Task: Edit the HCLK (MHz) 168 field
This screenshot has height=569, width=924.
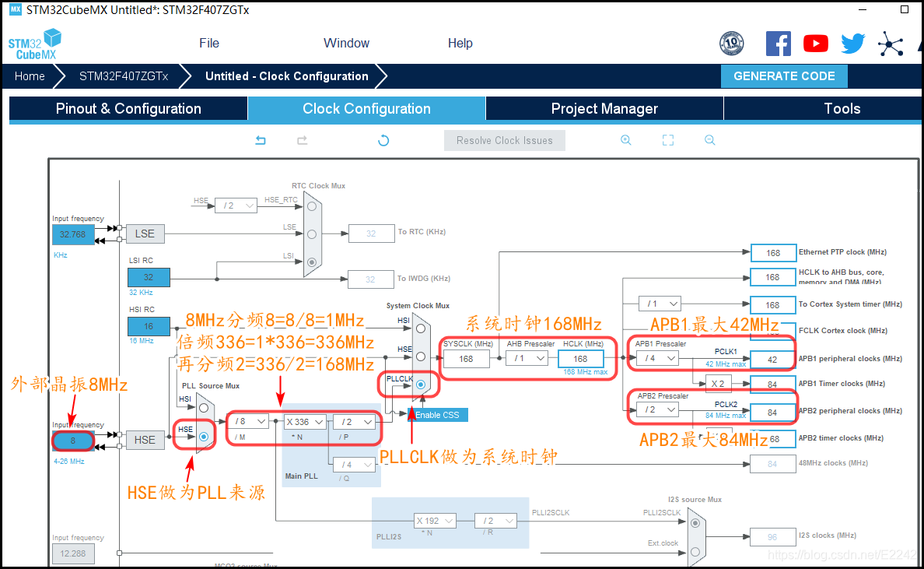Action: pyautogui.click(x=580, y=359)
